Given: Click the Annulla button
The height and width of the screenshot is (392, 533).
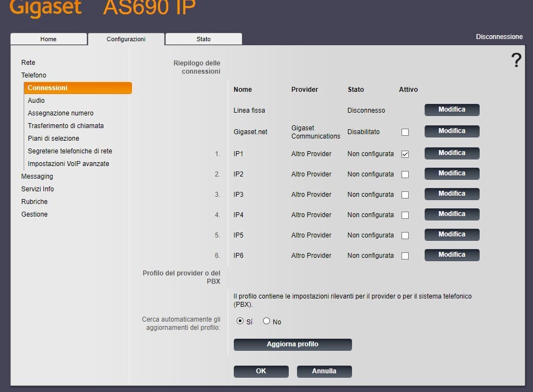Looking at the screenshot, I should coord(325,371).
